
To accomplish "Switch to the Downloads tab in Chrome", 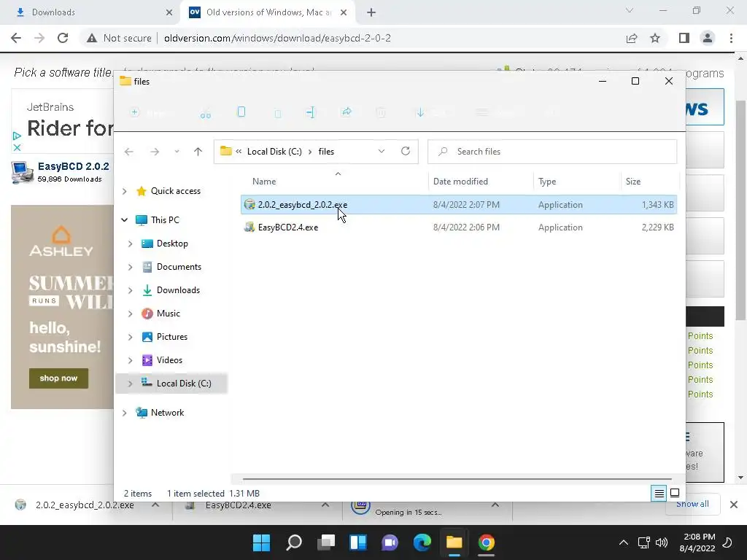I will click(90, 12).
